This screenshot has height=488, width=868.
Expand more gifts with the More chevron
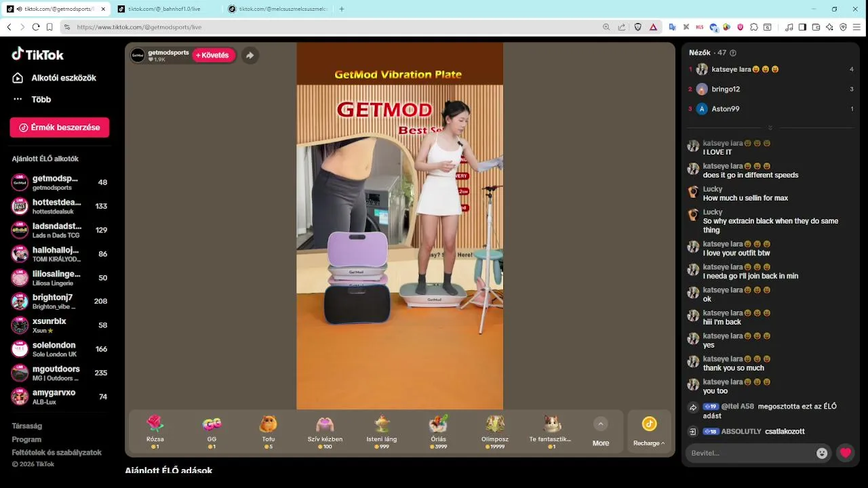(600, 424)
